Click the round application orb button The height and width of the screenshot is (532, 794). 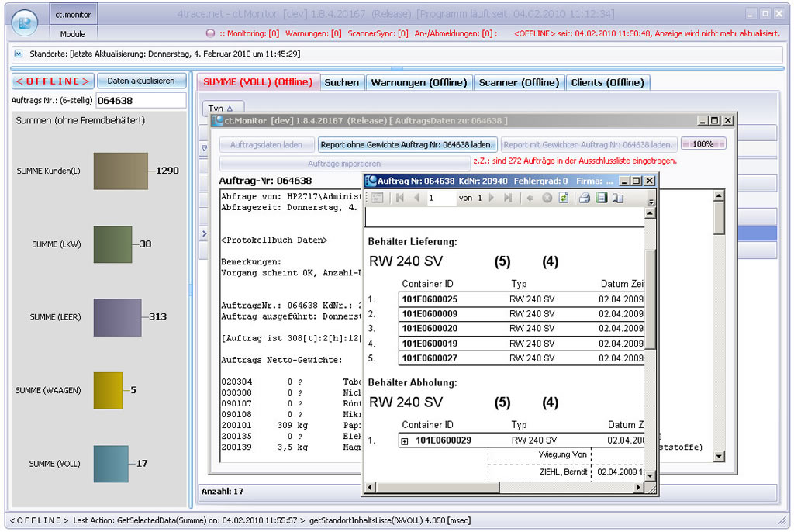pyautogui.click(x=25, y=22)
